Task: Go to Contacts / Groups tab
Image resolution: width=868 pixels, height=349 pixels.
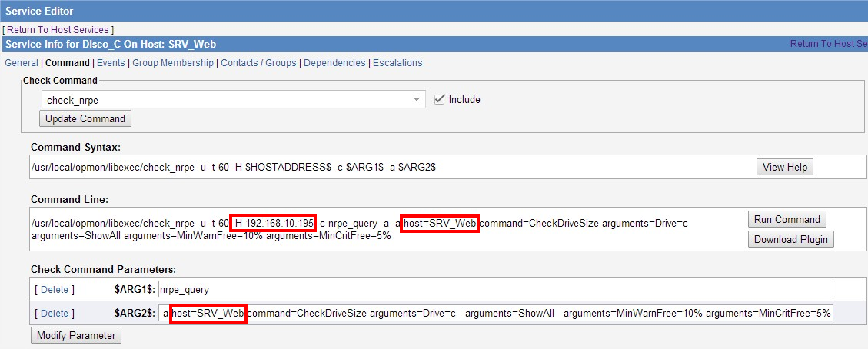Action: click(258, 63)
